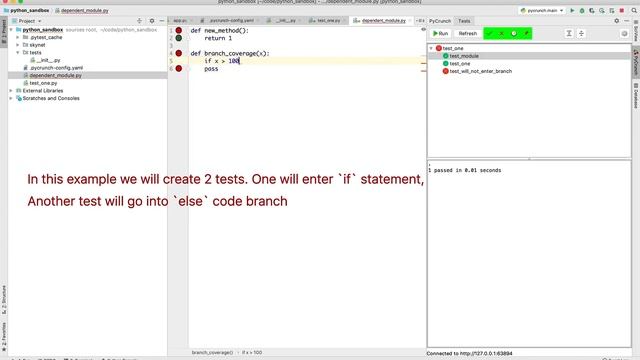Click round status icon at PyCrunch toolbar end
Viewport: 640px width, 360px height.
pyautogui.click(x=624, y=34)
